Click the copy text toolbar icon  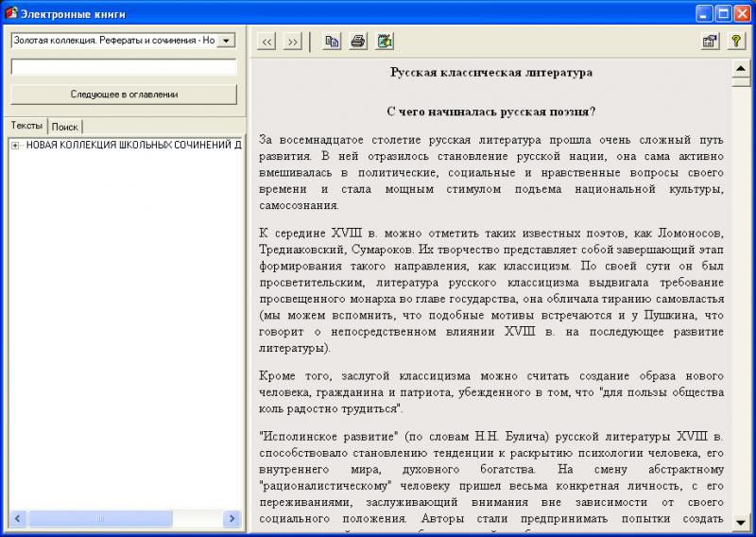tap(332, 42)
